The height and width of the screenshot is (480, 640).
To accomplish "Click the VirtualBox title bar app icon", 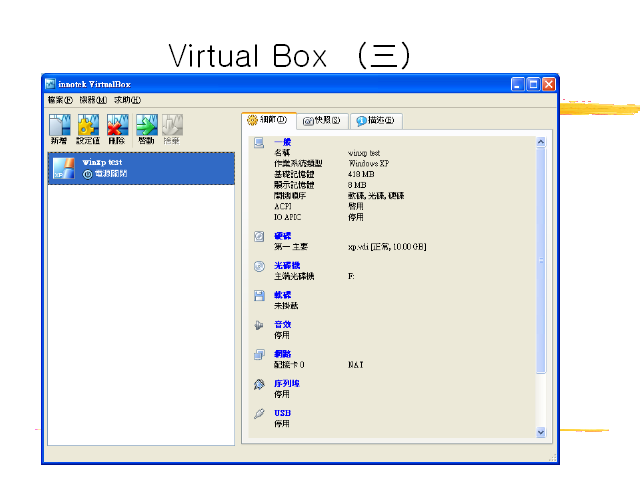I will pos(50,84).
